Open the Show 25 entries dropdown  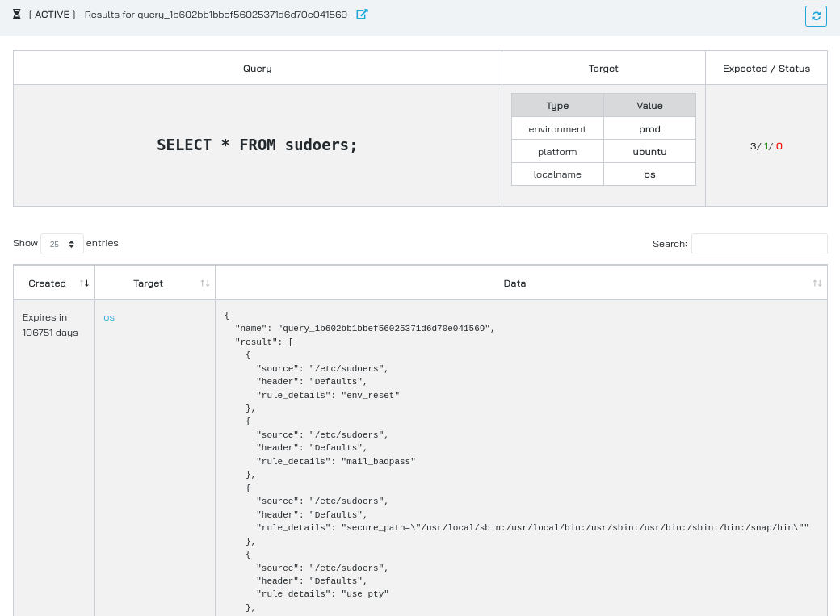click(62, 244)
